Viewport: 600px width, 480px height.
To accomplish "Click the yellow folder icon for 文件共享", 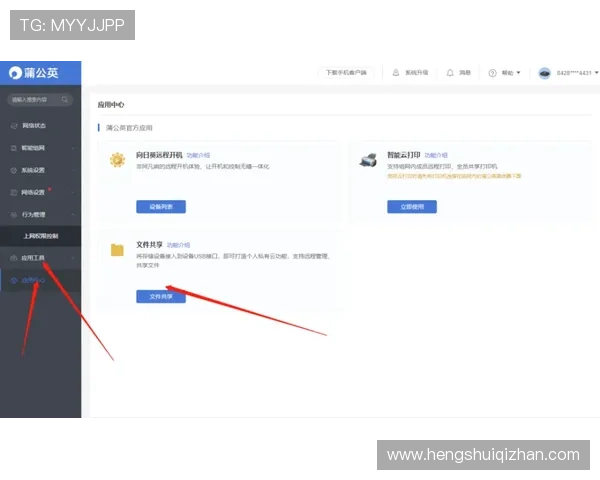I will [x=117, y=250].
